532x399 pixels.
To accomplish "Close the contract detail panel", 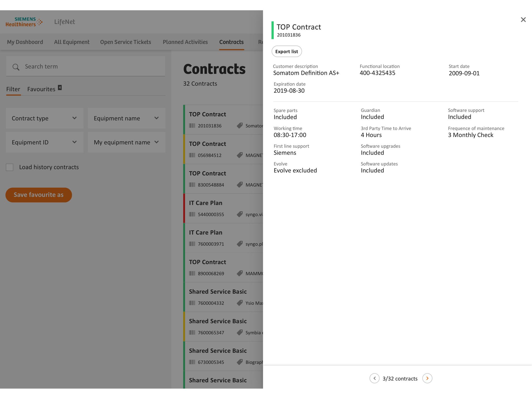I will pos(523,20).
